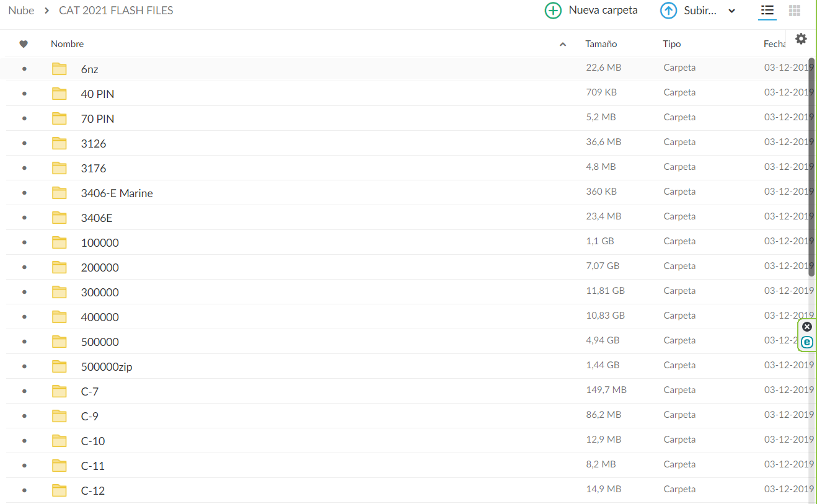Mark the 40 PIN folder as favorite
Image resolution: width=817 pixels, height=504 pixels.
[24, 94]
